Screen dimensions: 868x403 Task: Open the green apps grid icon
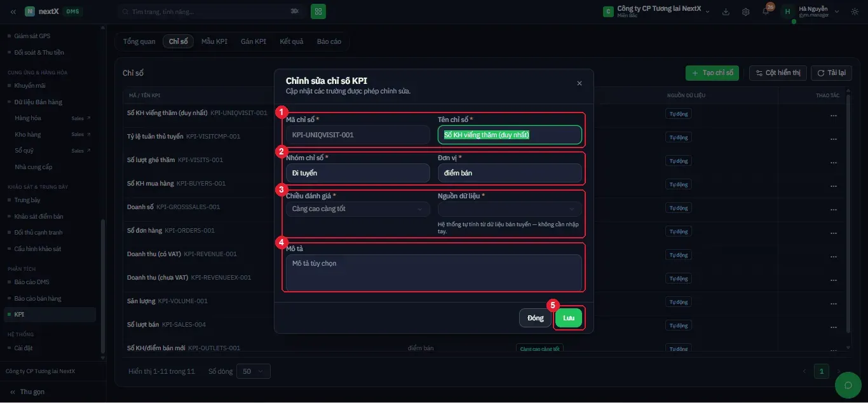pos(318,11)
